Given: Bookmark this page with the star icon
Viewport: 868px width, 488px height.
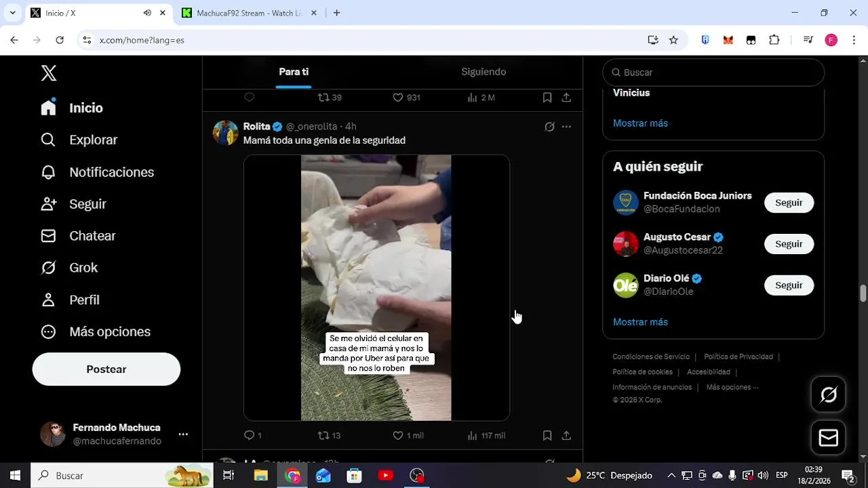Looking at the screenshot, I should click(x=673, y=40).
